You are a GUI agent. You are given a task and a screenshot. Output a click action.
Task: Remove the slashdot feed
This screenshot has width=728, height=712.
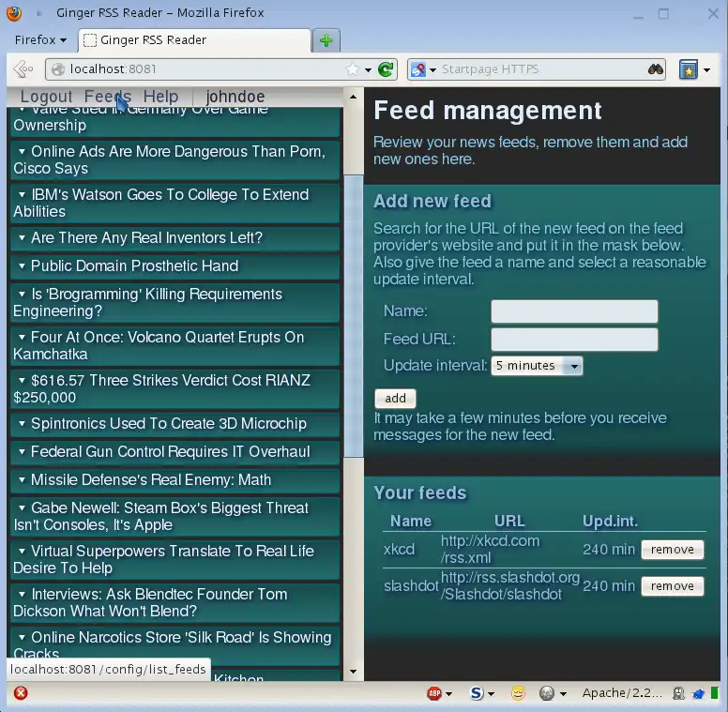click(x=673, y=586)
